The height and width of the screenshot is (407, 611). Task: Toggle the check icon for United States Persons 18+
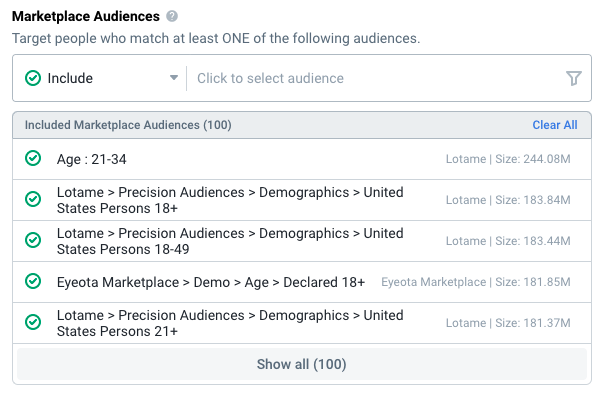pos(33,200)
